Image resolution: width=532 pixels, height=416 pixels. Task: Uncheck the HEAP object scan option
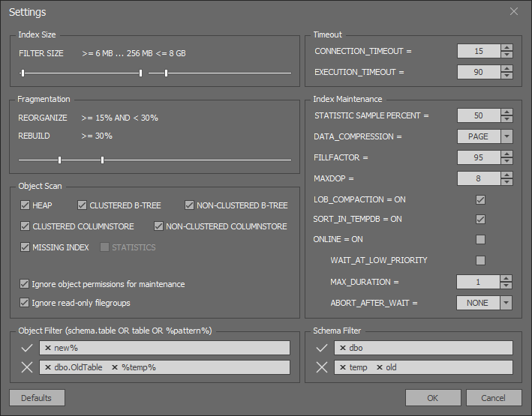(25, 205)
